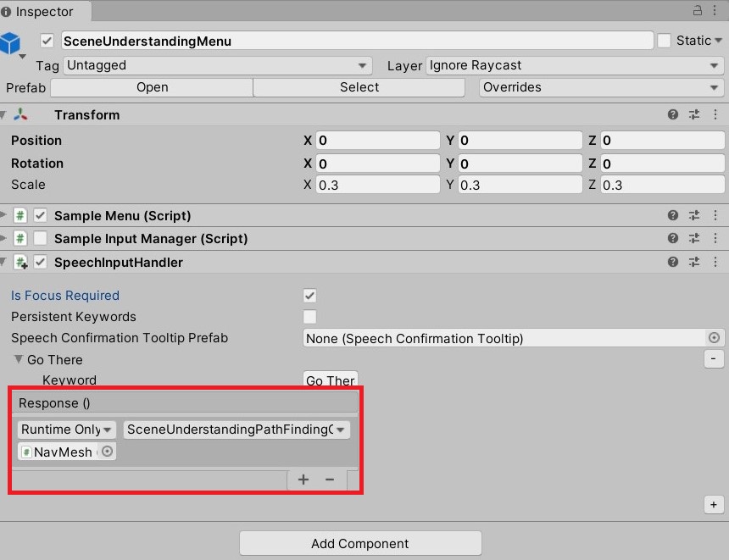The height and width of the screenshot is (560, 729).
Task: Select the Inspector tab
Action: [x=45, y=11]
